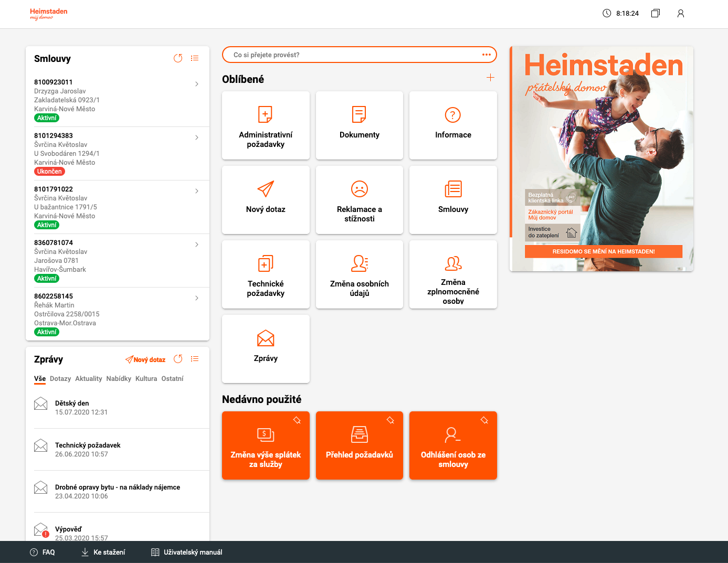Image resolution: width=728 pixels, height=563 pixels.
Task: Open Změna zplnomocněné osoby tile
Action: [453, 274]
